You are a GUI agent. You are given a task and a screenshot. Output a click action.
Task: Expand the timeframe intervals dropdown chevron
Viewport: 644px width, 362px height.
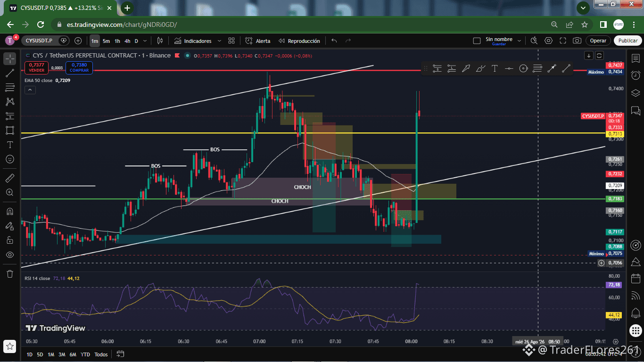click(x=145, y=41)
